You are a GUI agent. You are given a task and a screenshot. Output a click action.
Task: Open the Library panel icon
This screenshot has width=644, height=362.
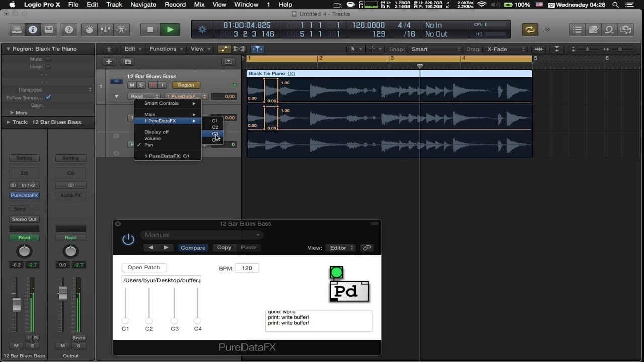[x=17, y=29]
